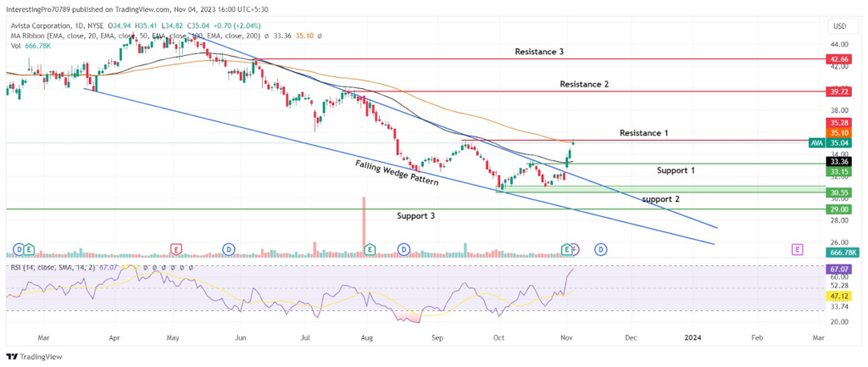Viewport: 868px width, 367px height.
Task: Click the dividend marker in late May
Action: 228,250
